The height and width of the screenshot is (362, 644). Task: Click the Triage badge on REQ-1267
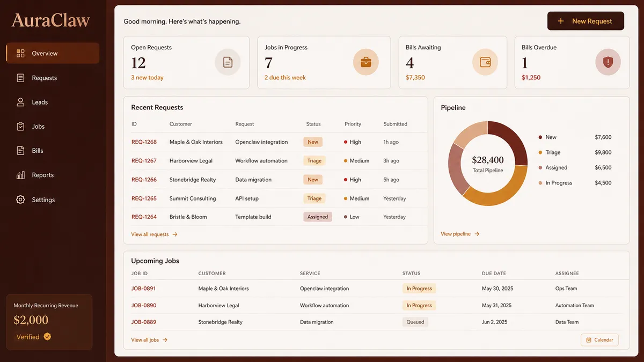pos(314,161)
